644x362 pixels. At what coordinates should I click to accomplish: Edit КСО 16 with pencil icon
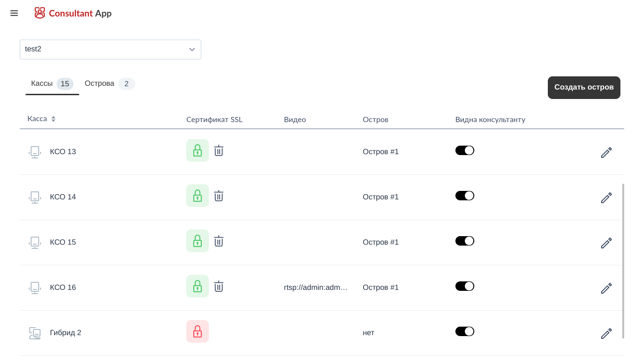[606, 288]
